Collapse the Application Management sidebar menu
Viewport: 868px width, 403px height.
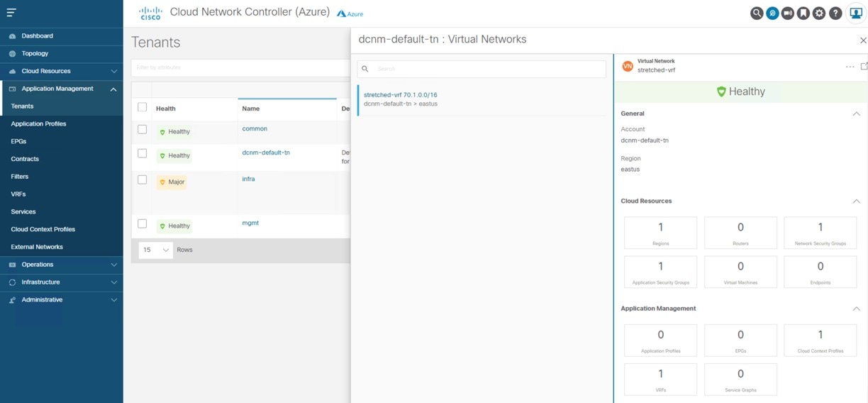113,89
